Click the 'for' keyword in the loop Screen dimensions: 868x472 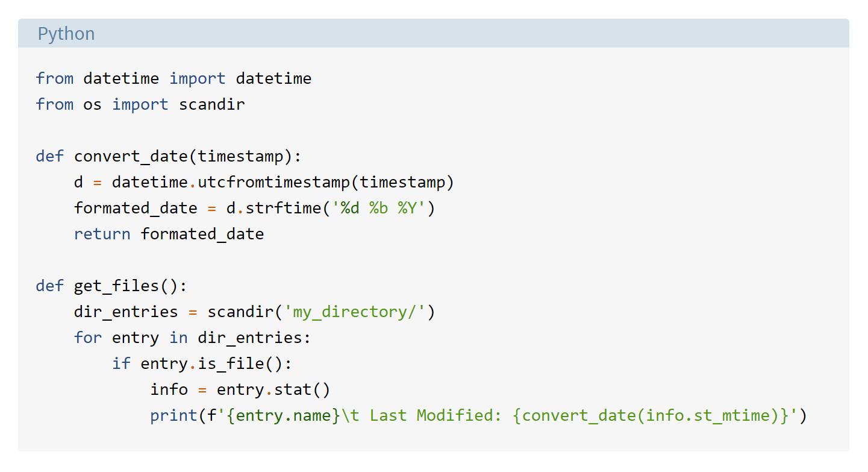tap(88, 338)
